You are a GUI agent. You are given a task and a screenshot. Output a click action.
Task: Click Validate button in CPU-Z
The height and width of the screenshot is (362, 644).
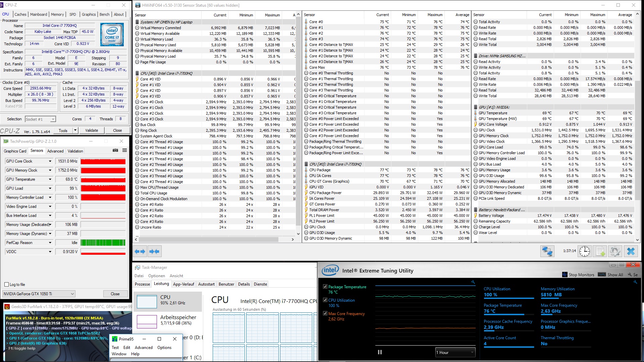pyautogui.click(x=92, y=130)
